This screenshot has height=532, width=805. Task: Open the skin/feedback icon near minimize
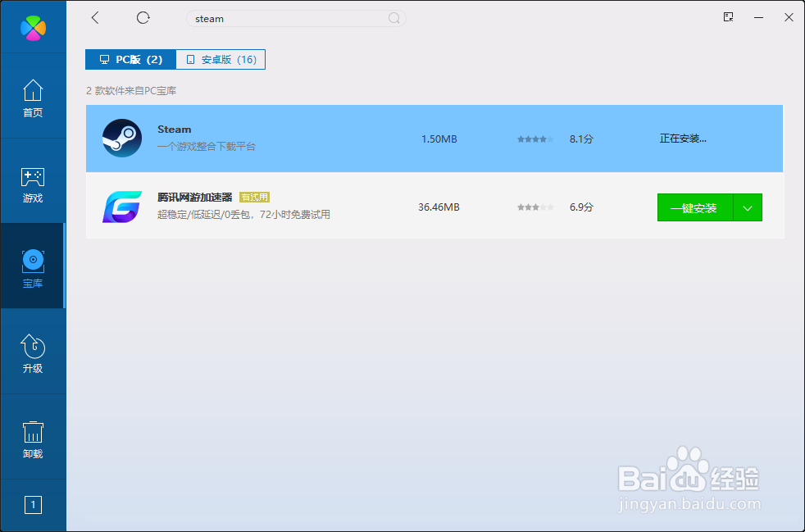point(728,17)
